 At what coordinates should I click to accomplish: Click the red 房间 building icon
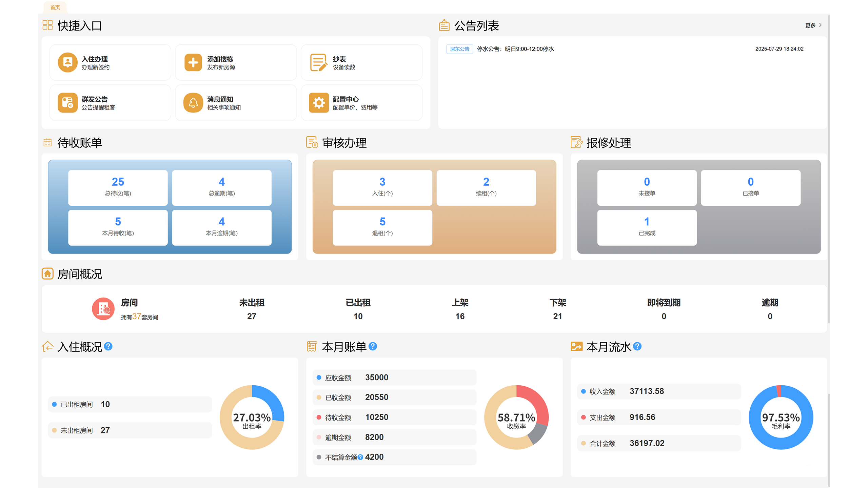(103, 309)
